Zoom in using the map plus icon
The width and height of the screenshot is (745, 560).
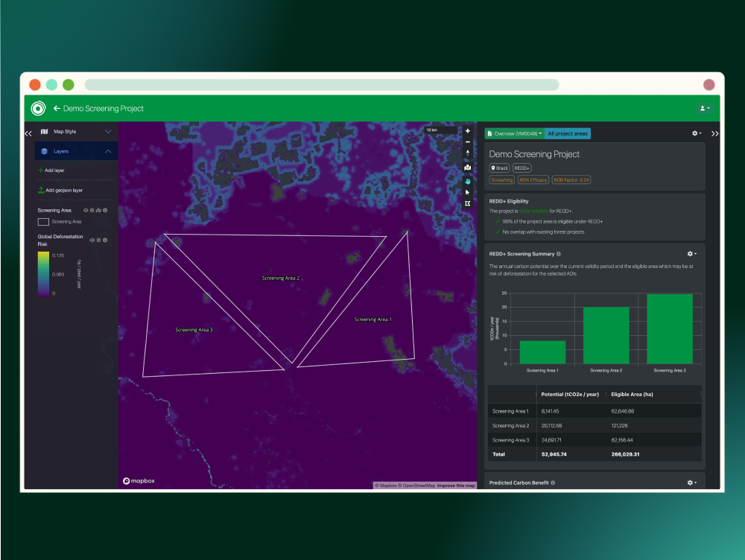(467, 131)
